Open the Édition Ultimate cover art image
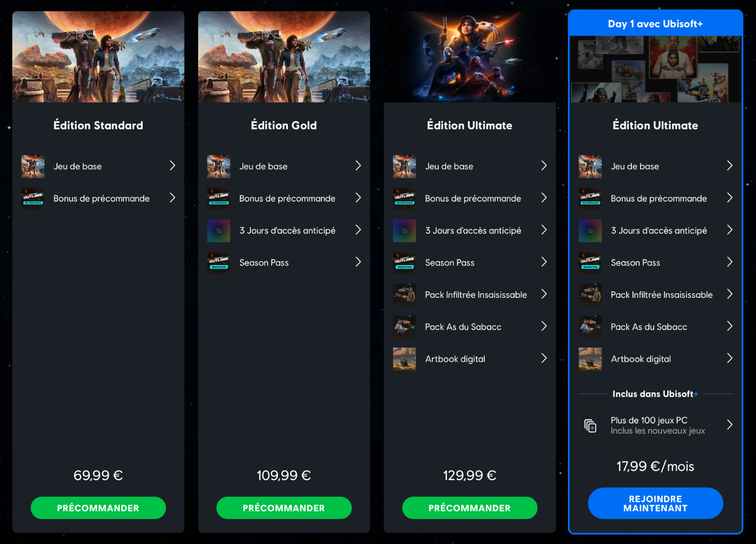756x544 pixels. 470,57
